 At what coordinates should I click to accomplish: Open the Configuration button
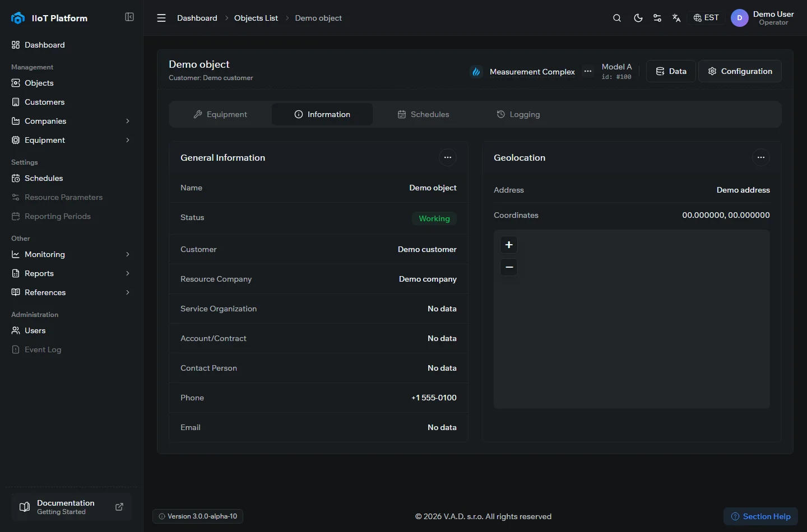point(740,71)
